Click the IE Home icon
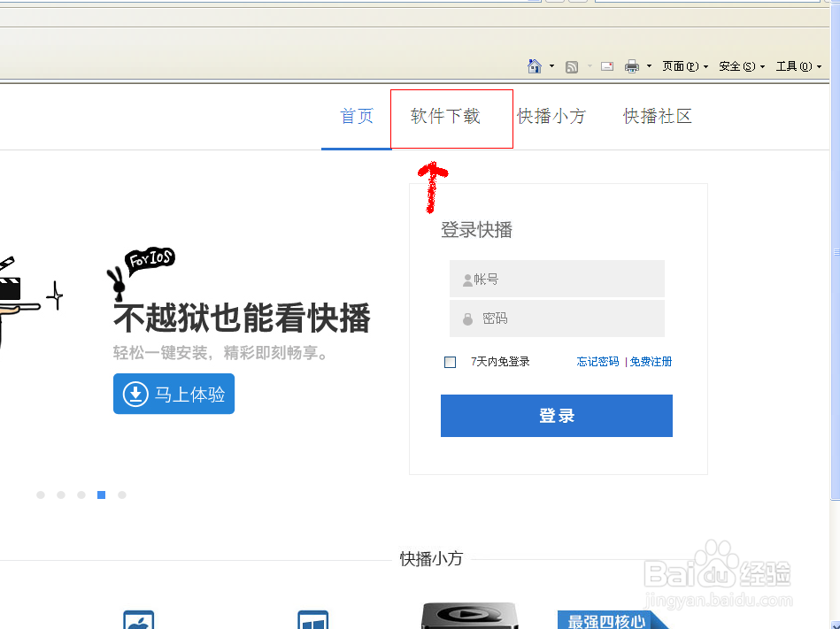The image size is (840, 629). (534, 66)
